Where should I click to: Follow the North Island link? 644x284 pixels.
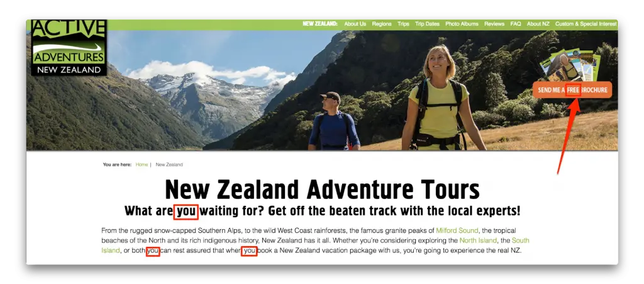click(x=478, y=240)
